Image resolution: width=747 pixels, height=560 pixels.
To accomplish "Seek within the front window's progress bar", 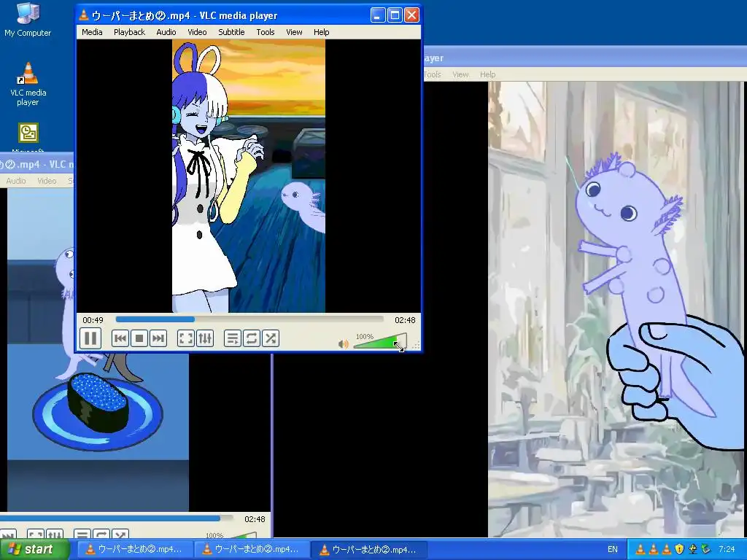I will click(249, 319).
